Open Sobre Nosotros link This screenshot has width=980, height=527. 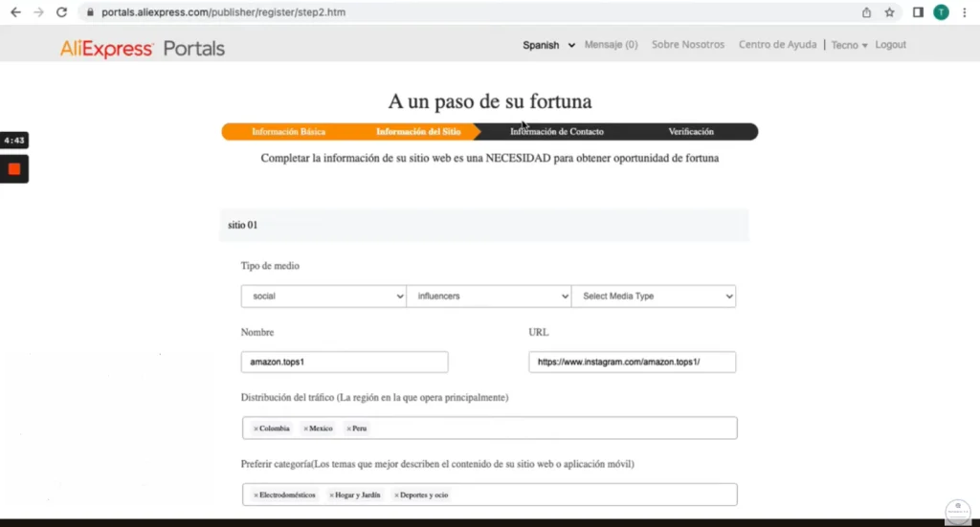pos(687,44)
